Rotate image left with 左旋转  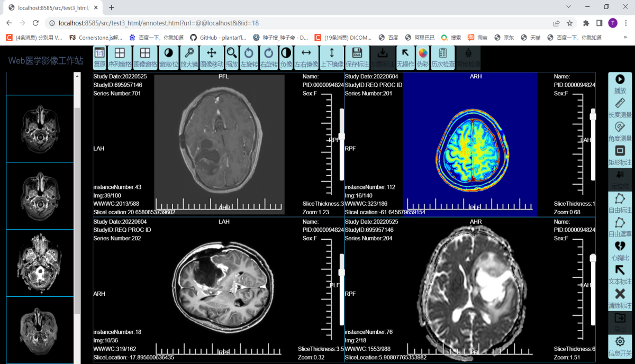coord(249,58)
